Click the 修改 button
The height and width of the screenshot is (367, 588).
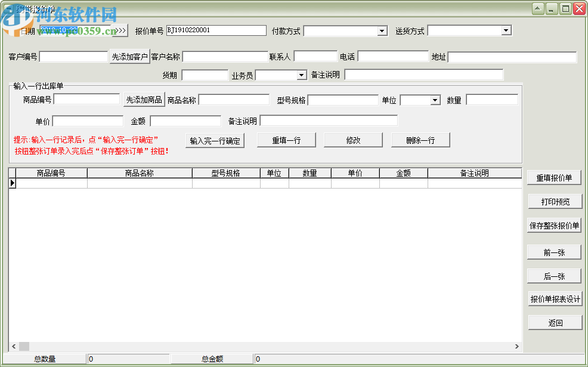(x=353, y=140)
